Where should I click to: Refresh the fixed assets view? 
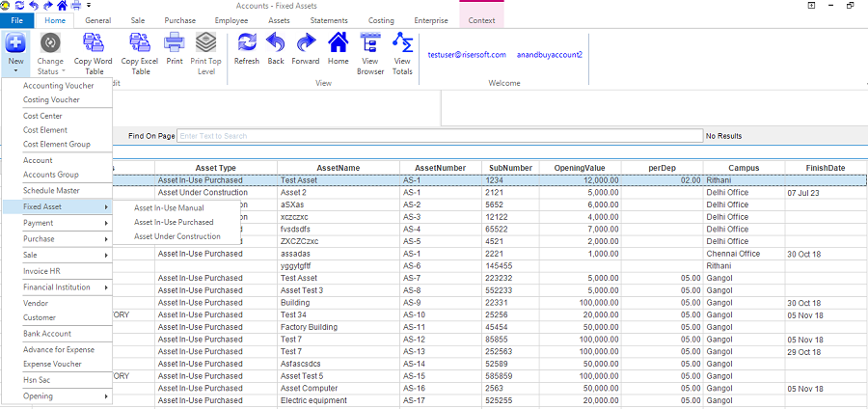(247, 48)
